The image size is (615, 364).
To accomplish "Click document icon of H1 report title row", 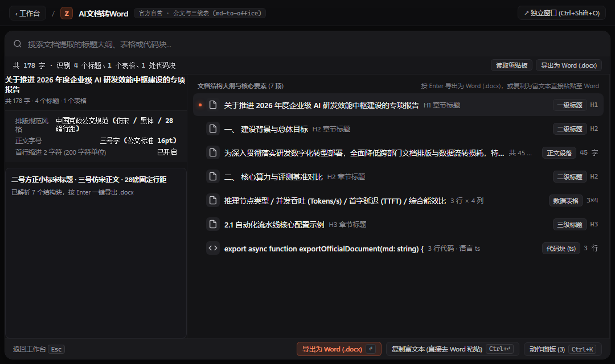I will [213, 105].
